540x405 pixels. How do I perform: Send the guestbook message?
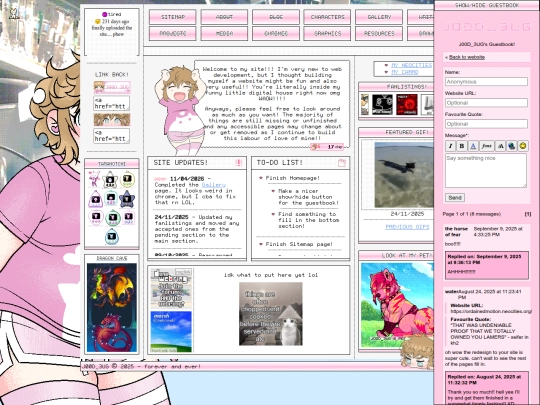point(455,198)
